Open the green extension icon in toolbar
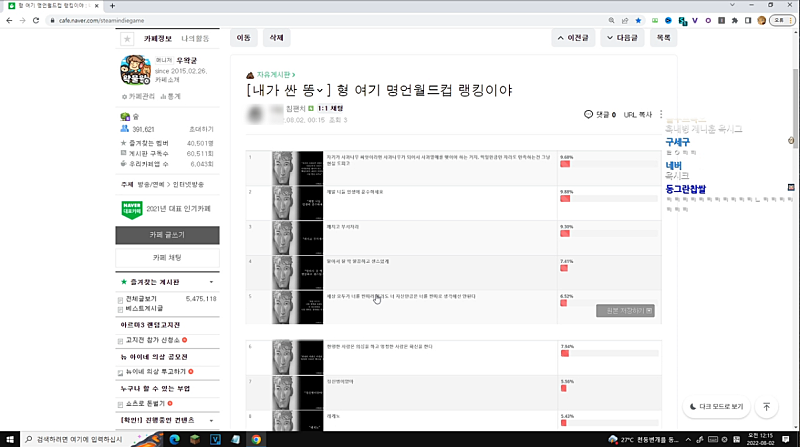This screenshot has width=800, height=447. point(655,20)
